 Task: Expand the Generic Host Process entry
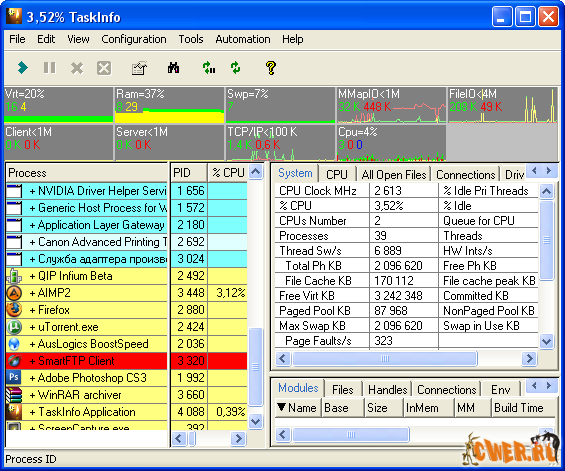32,208
